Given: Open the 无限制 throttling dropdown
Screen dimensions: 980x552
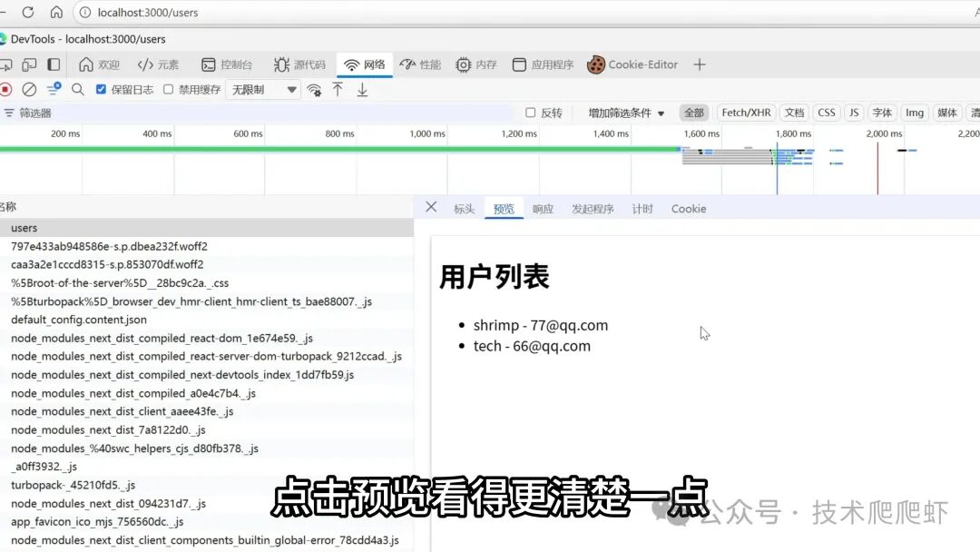Looking at the screenshot, I should (x=263, y=89).
